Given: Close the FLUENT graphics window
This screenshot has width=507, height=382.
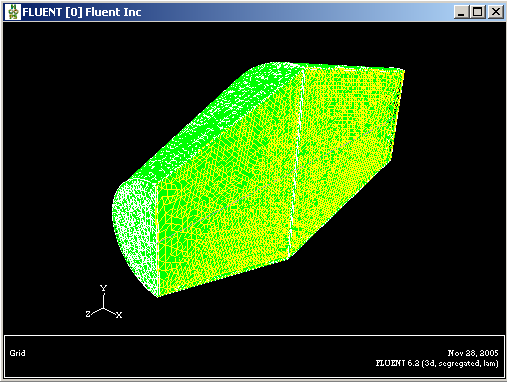Looking at the screenshot, I should point(496,12).
